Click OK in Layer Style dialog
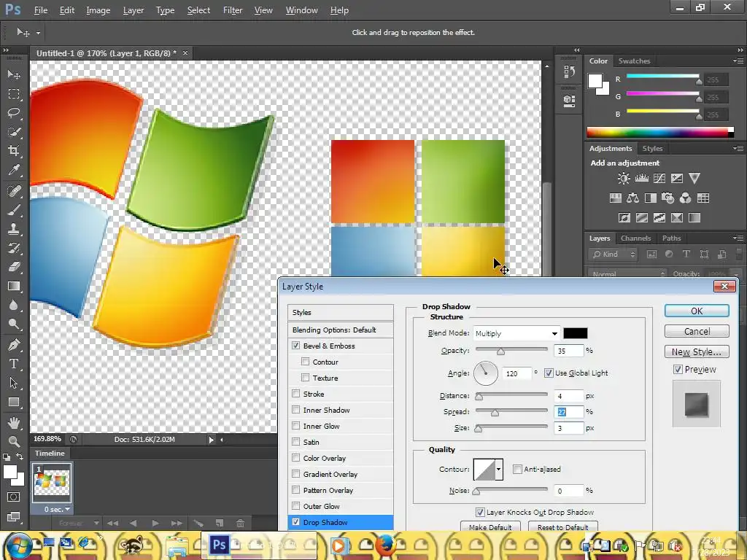This screenshot has height=560, width=747. coord(697,311)
